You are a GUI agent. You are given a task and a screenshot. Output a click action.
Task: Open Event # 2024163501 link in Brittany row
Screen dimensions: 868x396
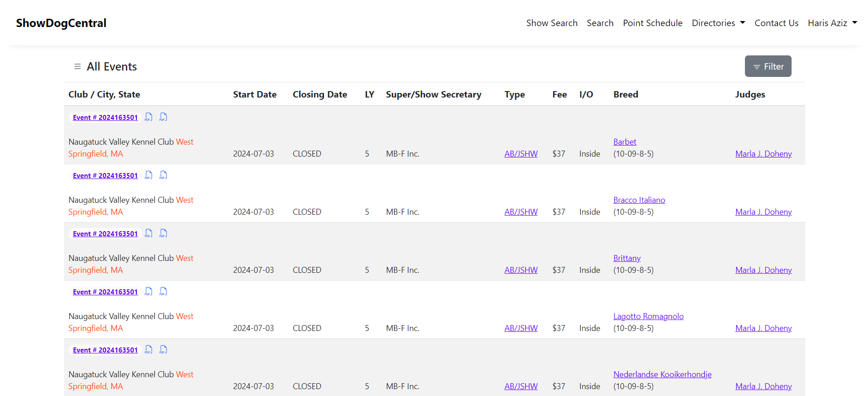point(105,234)
